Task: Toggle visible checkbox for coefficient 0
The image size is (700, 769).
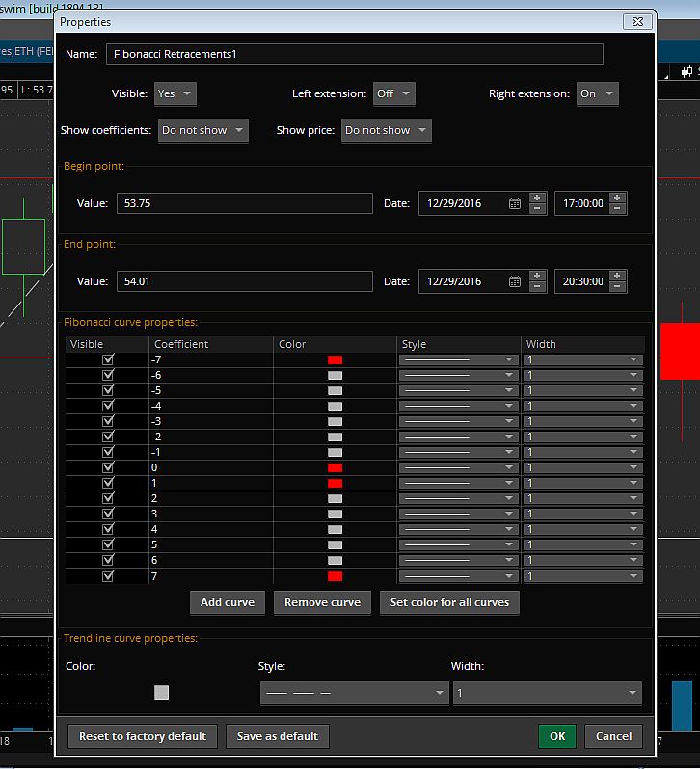Action: tap(108, 467)
